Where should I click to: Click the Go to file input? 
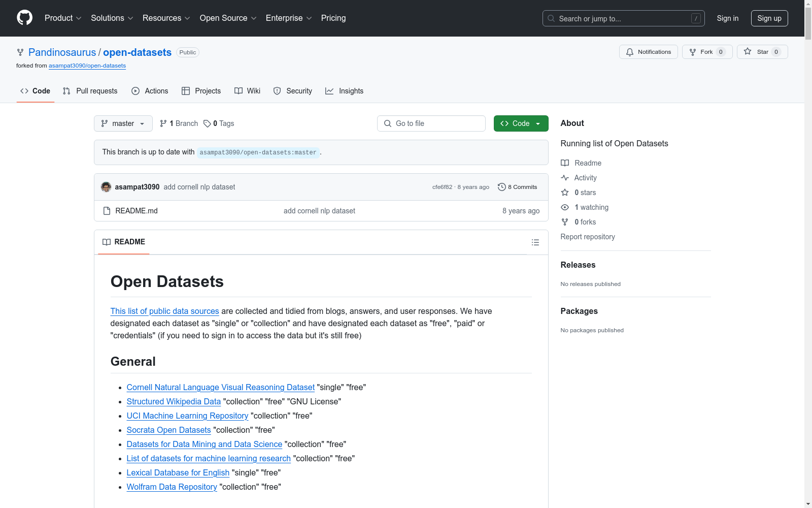(x=431, y=123)
